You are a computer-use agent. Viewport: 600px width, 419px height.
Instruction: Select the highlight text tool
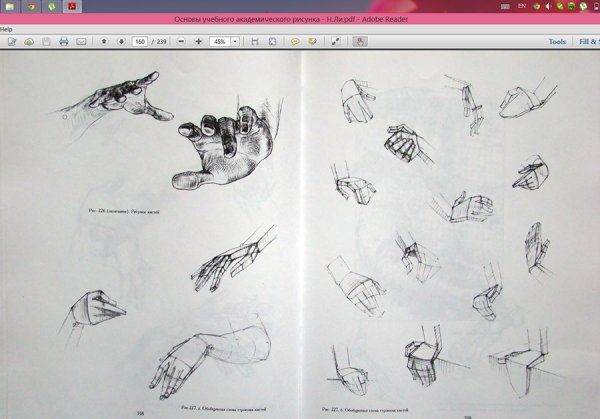pyautogui.click(x=313, y=42)
